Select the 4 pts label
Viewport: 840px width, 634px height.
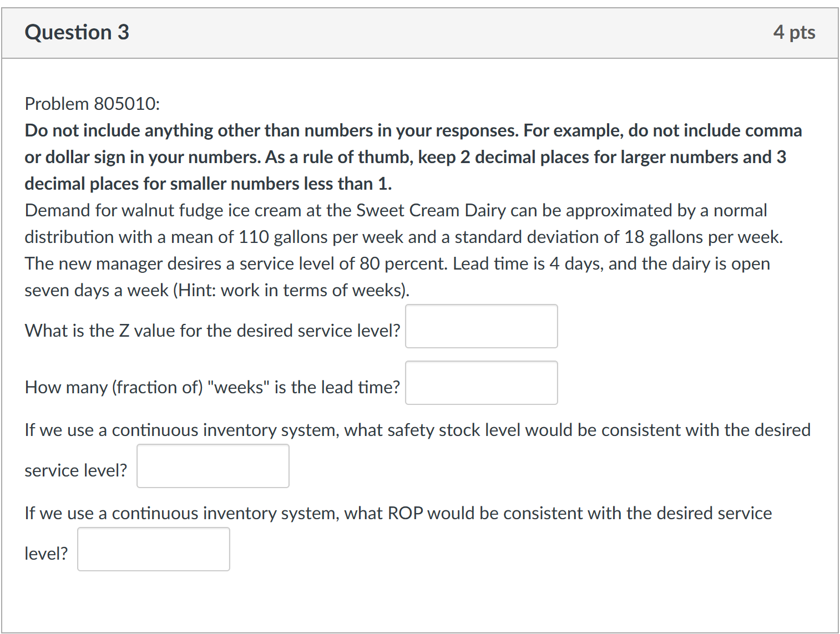[795, 32]
